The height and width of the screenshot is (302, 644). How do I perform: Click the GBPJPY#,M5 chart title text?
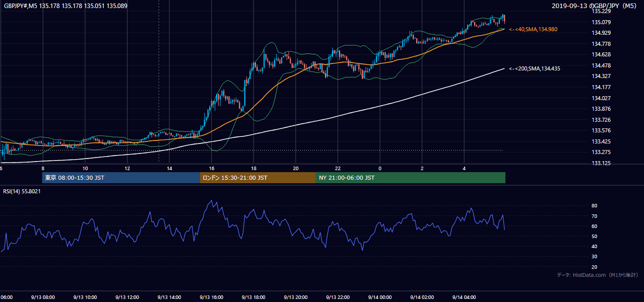click(x=66, y=6)
